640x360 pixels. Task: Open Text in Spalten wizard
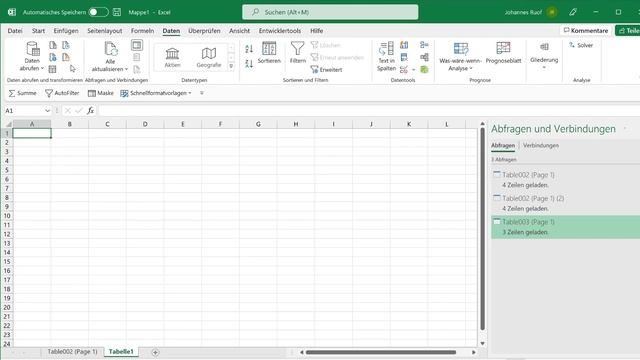point(386,56)
